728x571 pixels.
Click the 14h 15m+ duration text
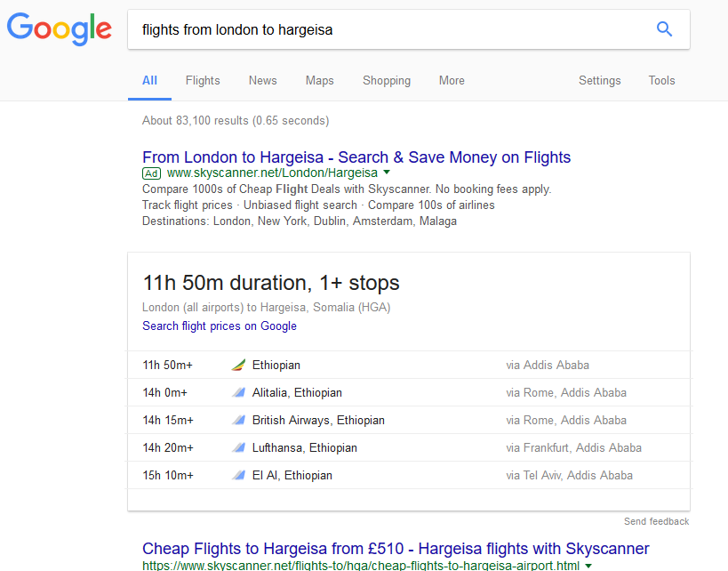pos(168,420)
